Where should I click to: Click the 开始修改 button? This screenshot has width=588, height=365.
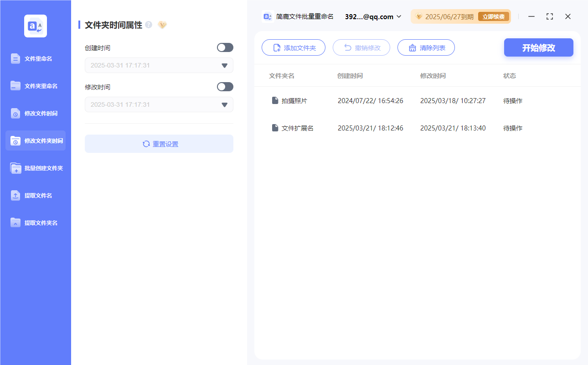pos(538,47)
